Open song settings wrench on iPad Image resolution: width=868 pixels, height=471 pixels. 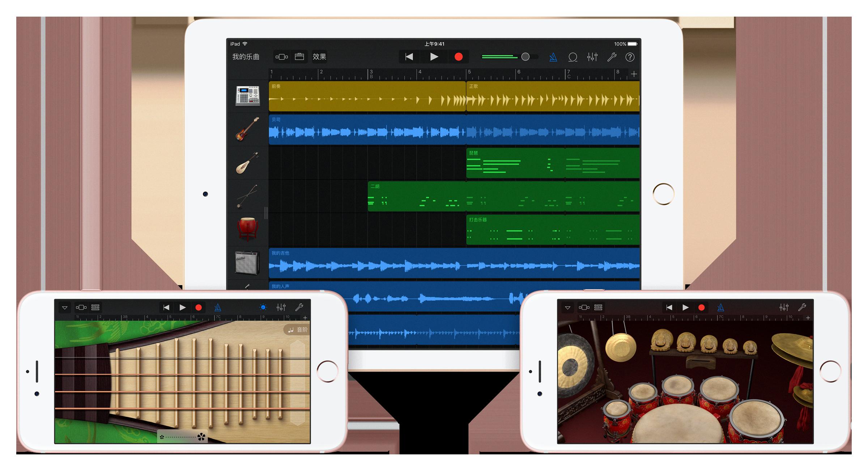[x=612, y=57]
